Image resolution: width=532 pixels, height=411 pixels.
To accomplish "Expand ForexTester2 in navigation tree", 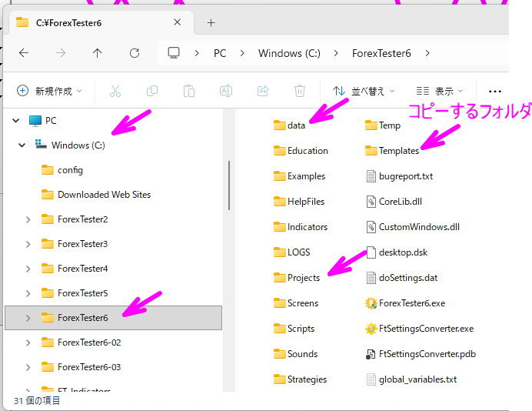I will pyautogui.click(x=28, y=219).
